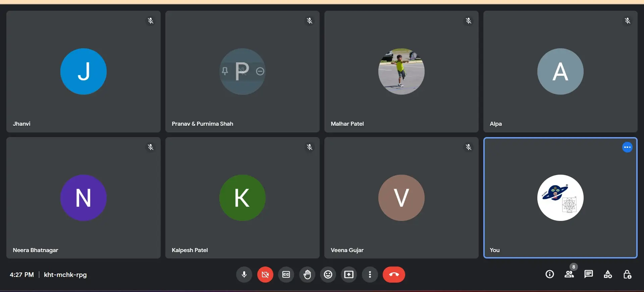Show the participants list icon
644x292 pixels.
click(569, 274)
